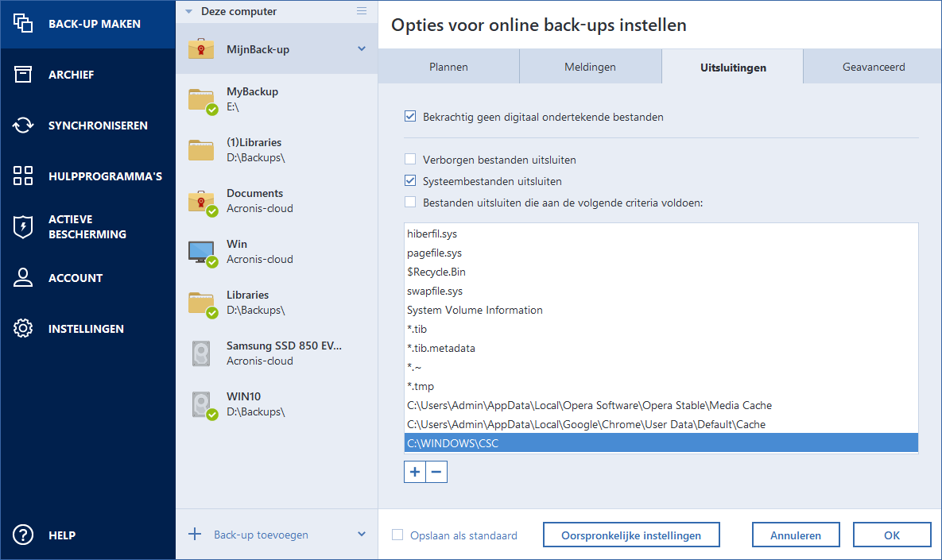Select the *.tmp exclusion entry

[661, 386]
